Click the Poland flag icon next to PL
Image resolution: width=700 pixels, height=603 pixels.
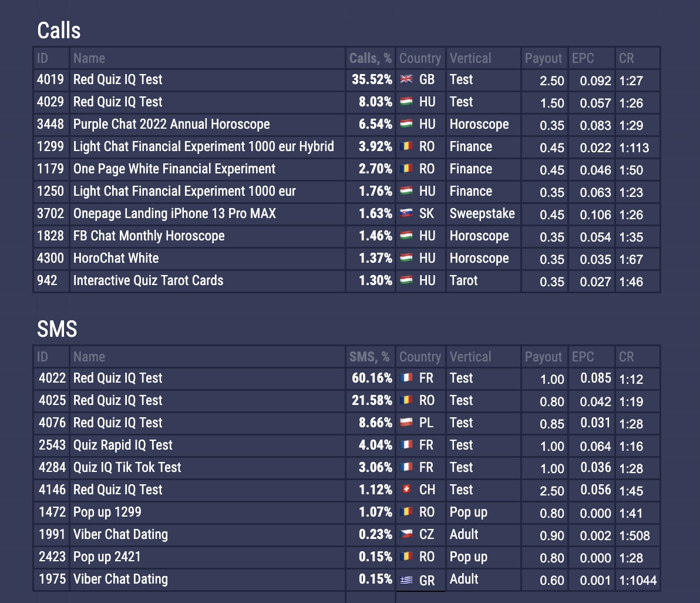point(406,423)
